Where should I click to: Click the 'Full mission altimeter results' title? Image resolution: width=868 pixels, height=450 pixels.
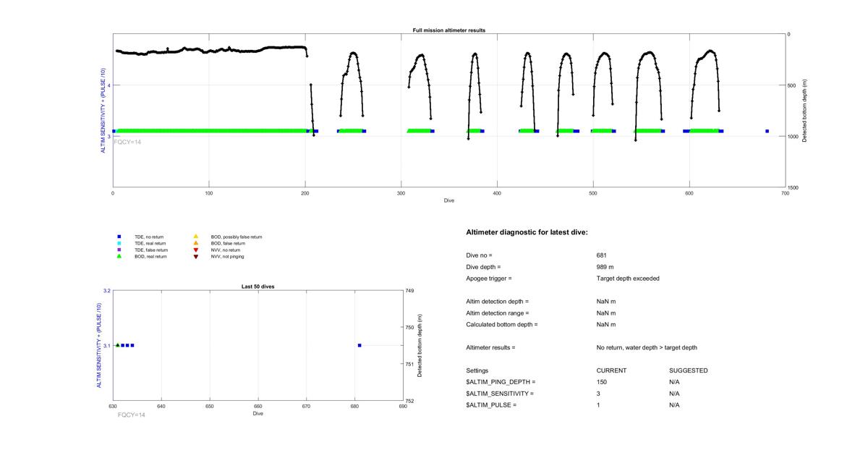click(x=449, y=30)
